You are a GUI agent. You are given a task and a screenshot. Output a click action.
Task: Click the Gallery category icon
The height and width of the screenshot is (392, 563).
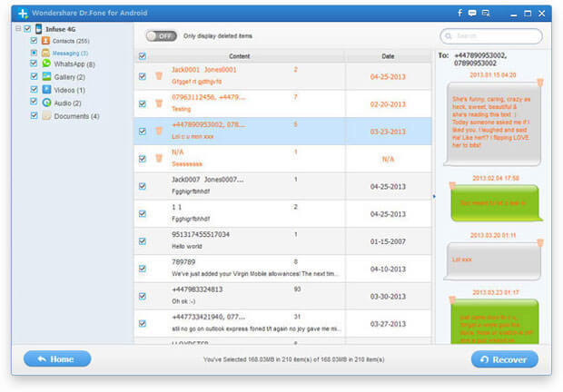tap(46, 76)
